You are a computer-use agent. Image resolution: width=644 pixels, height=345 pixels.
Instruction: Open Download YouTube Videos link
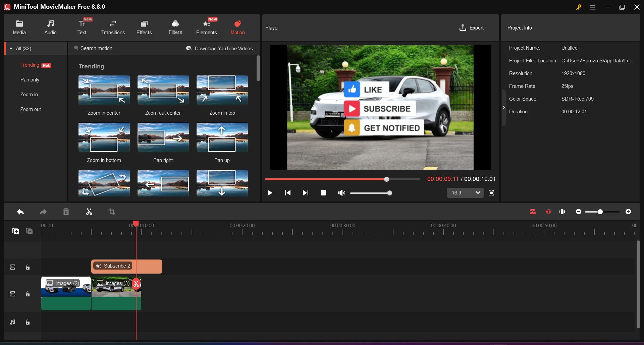(x=219, y=49)
